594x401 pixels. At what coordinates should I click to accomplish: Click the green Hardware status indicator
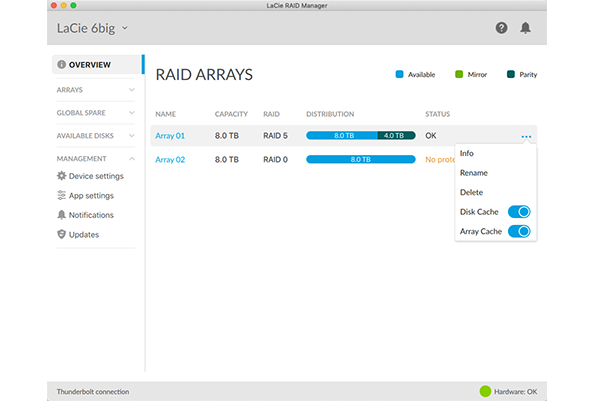click(x=485, y=391)
